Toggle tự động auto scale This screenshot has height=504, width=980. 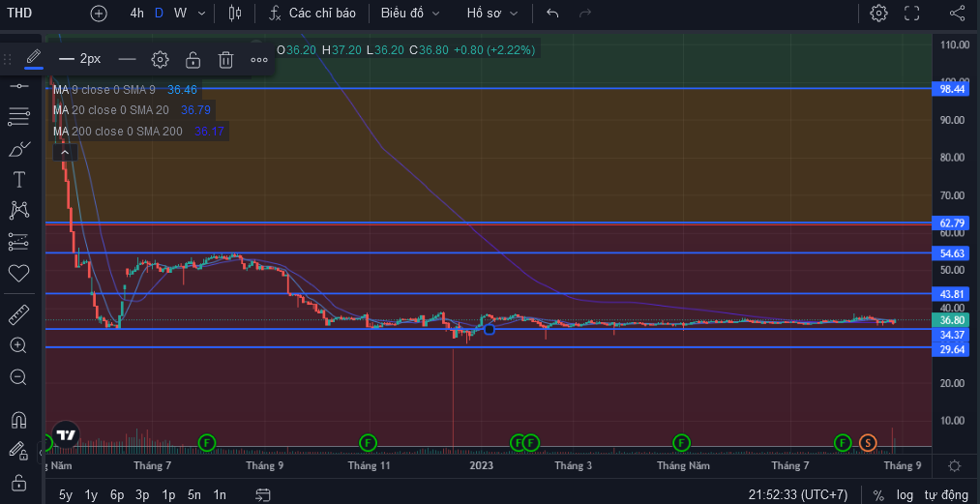(945, 496)
